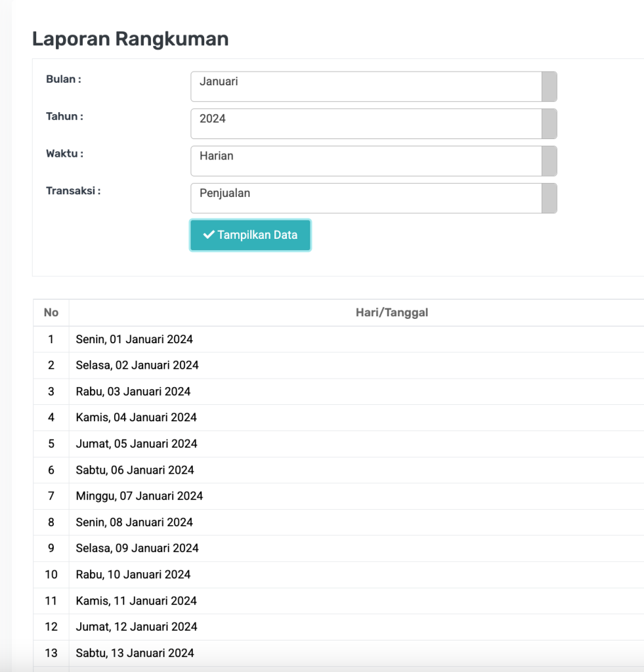Click the Hari/Tanggal column header
Screen dimensions: 644x672
tap(391, 312)
